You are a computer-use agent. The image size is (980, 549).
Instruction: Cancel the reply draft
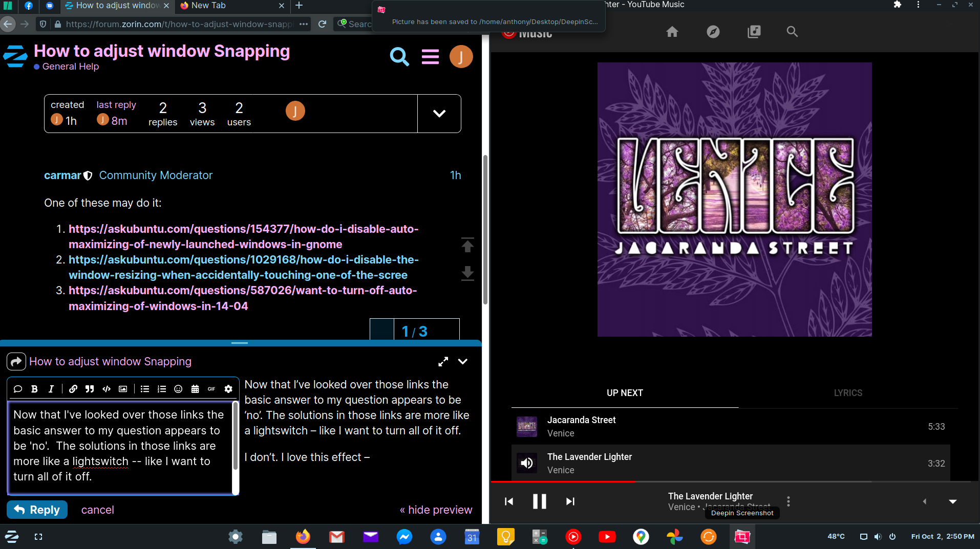pyautogui.click(x=97, y=510)
